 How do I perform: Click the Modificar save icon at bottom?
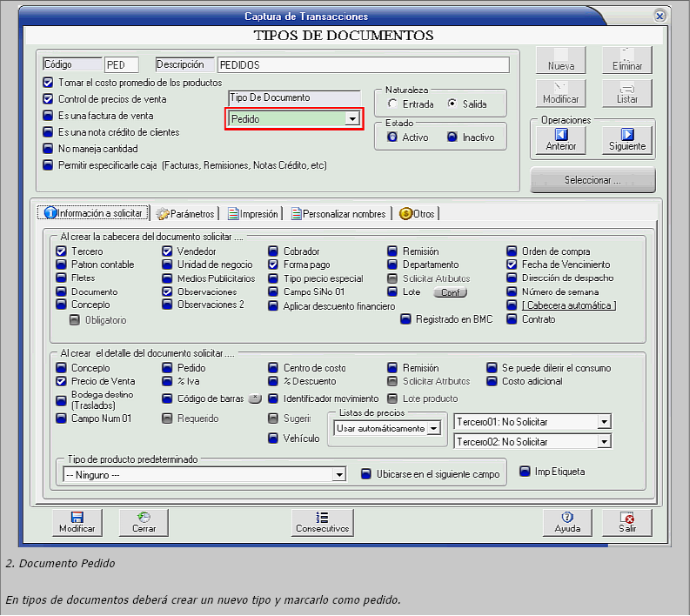click(x=77, y=522)
